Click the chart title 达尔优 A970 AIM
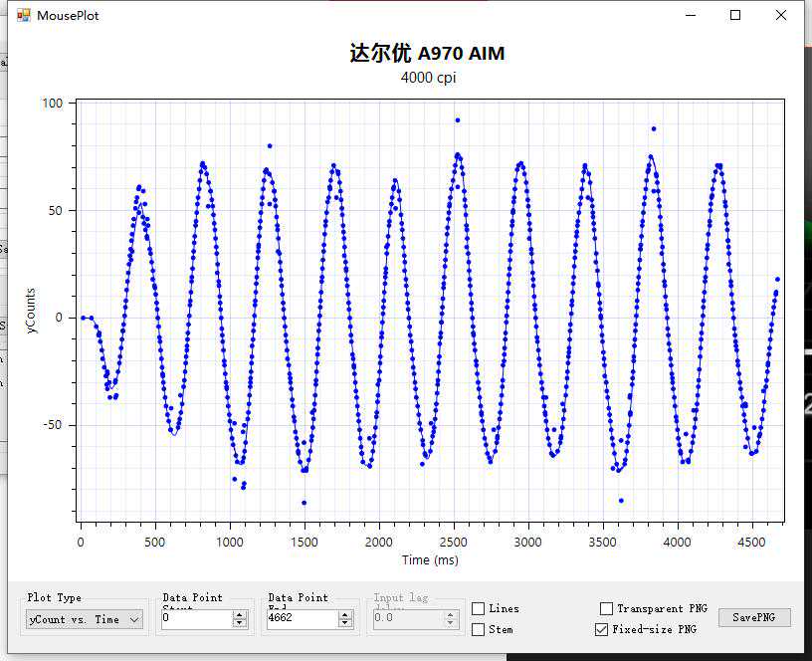The height and width of the screenshot is (661, 812). click(x=427, y=54)
